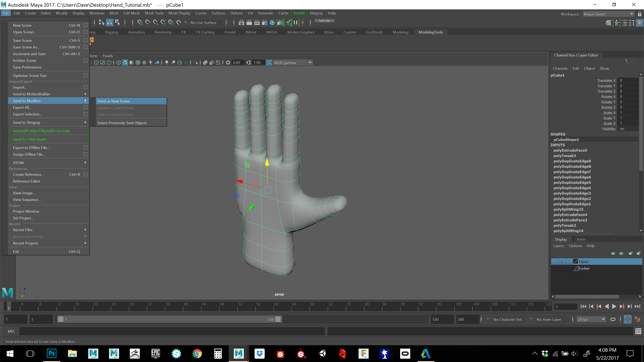Open the Project Window
The width and height of the screenshot is (644, 362).
(x=26, y=211)
